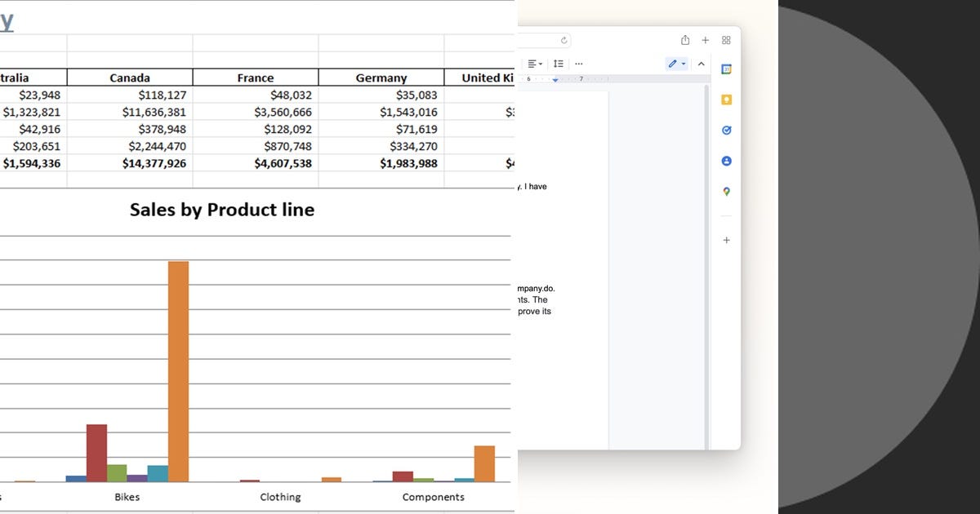Select the cell with $23,948
980x514 pixels.
tap(33, 95)
